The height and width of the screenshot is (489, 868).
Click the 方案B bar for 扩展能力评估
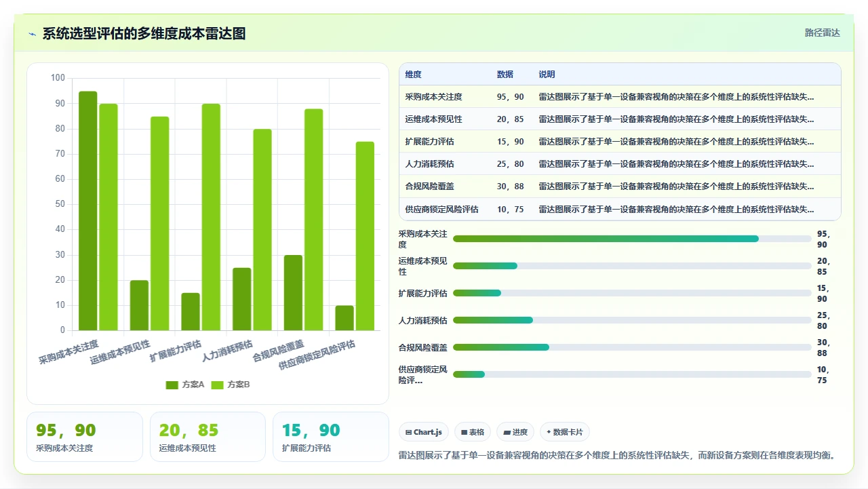coord(211,217)
